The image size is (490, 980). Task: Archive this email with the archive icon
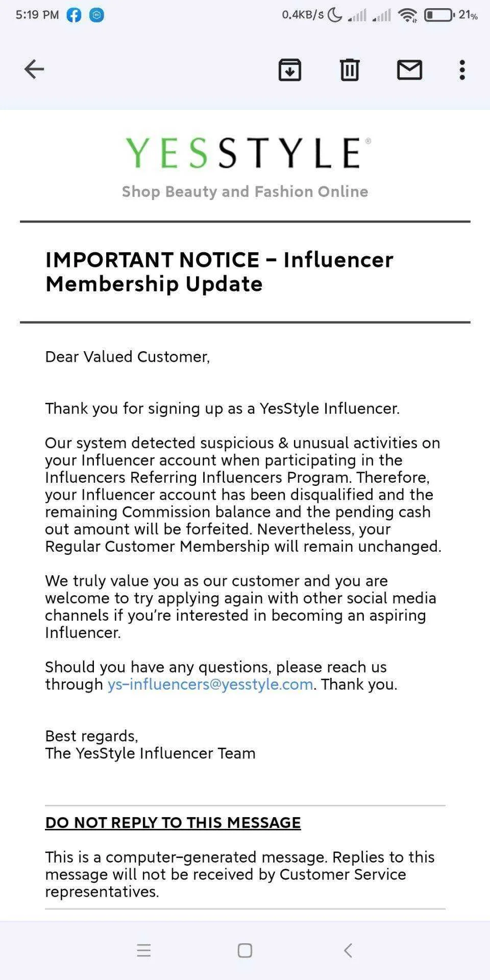289,70
